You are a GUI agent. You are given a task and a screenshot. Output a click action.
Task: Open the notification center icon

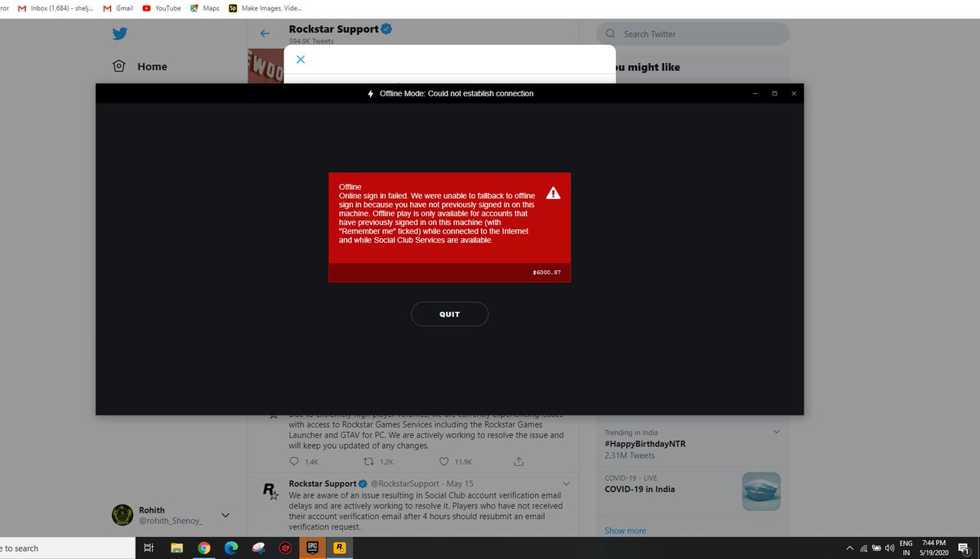[964, 548]
